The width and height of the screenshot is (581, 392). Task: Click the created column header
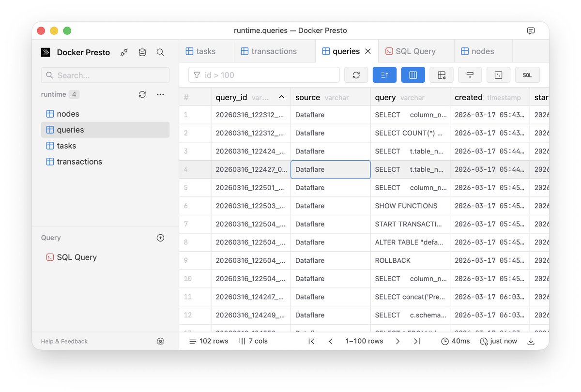coord(490,97)
